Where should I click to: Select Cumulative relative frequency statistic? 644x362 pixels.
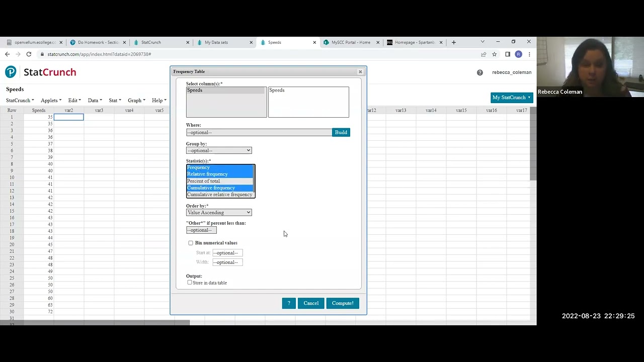tap(220, 195)
